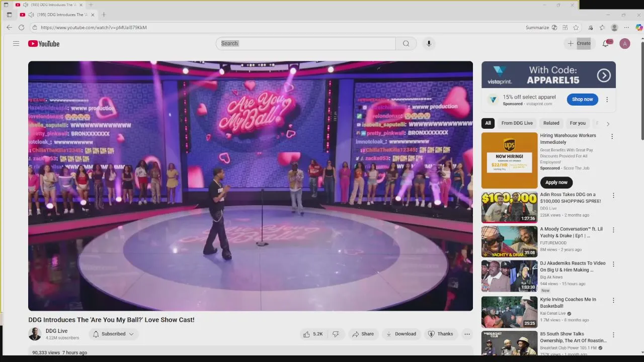Open options for Adin Ross video
This screenshot has width=644, height=362.
[x=613, y=195]
